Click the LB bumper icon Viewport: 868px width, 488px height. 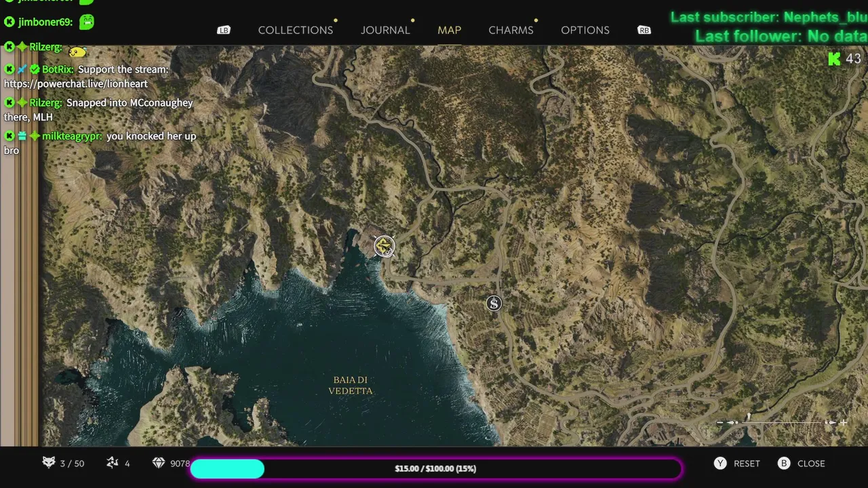224,30
